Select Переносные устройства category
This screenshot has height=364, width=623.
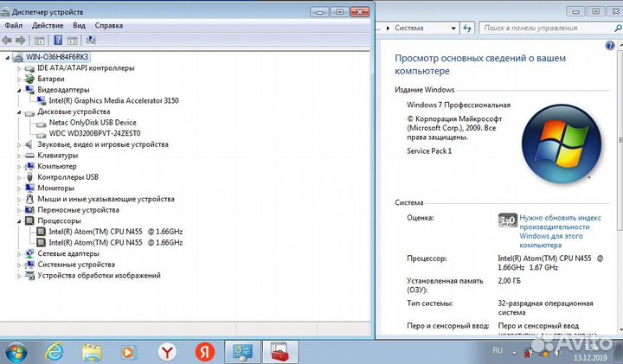point(78,210)
